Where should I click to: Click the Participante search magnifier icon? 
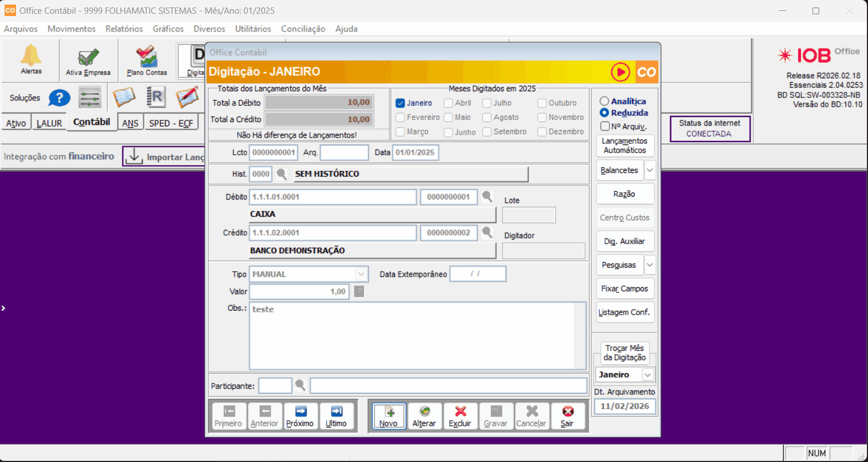pyautogui.click(x=300, y=385)
